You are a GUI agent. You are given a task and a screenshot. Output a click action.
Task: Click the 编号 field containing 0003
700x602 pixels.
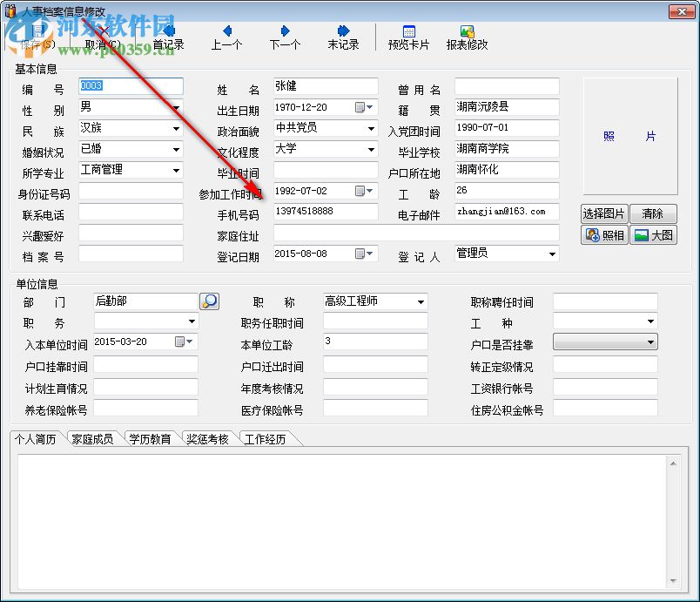[131, 85]
